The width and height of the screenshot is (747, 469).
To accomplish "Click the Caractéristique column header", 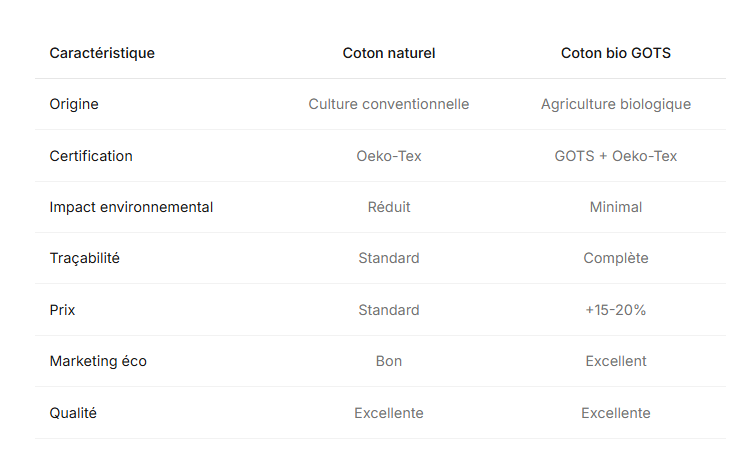I will (102, 53).
